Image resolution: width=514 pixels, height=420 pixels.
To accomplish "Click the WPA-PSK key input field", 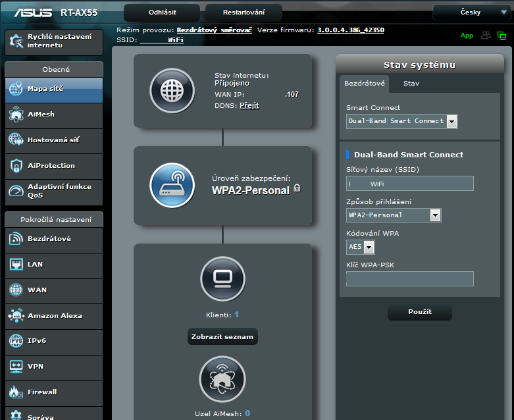I will (x=409, y=278).
